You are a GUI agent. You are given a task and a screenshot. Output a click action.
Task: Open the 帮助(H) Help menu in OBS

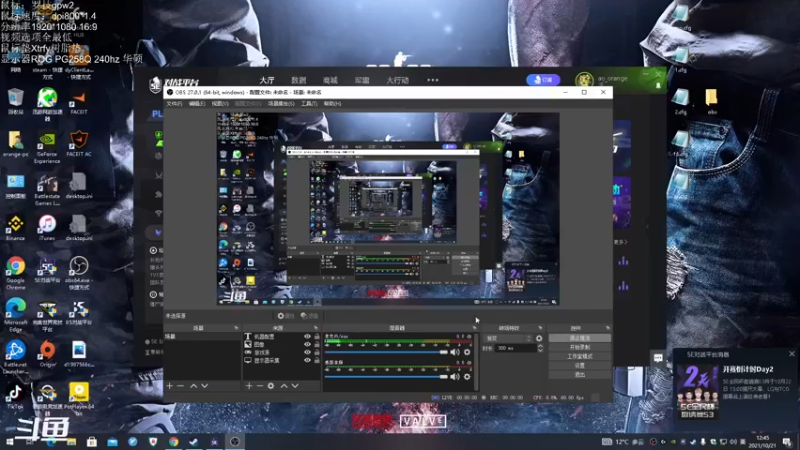tap(332, 104)
